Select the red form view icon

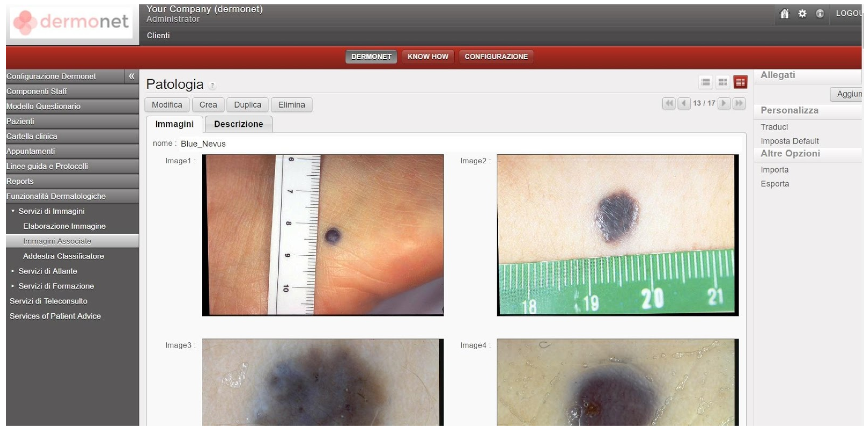coord(740,82)
